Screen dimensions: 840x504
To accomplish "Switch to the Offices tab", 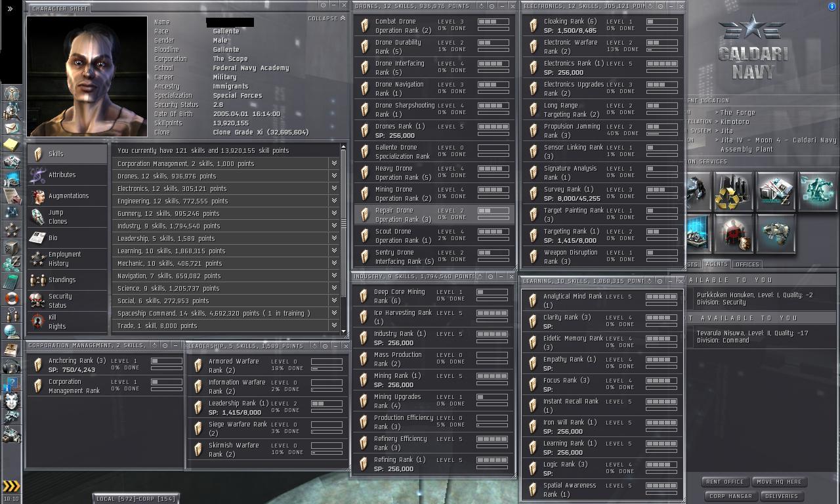I will (x=747, y=264).
